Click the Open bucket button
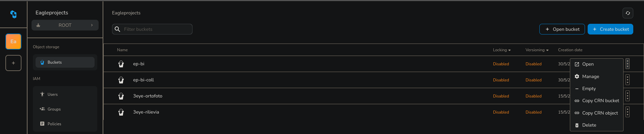Image resolution: width=644 pixels, height=134 pixels. point(562,29)
